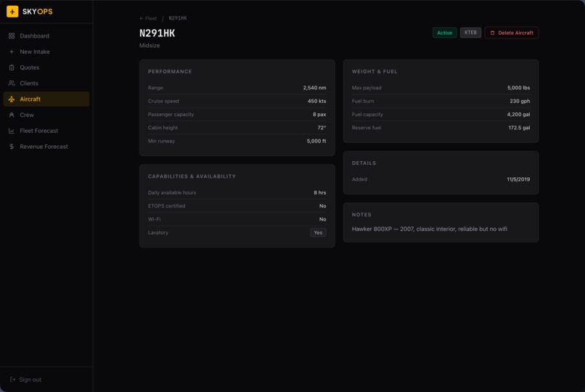Click the Active status badge
585x392 pixels.
(444, 33)
